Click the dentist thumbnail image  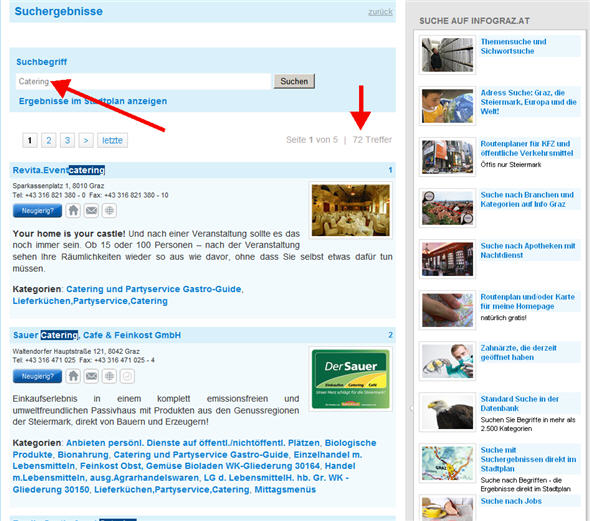click(447, 361)
